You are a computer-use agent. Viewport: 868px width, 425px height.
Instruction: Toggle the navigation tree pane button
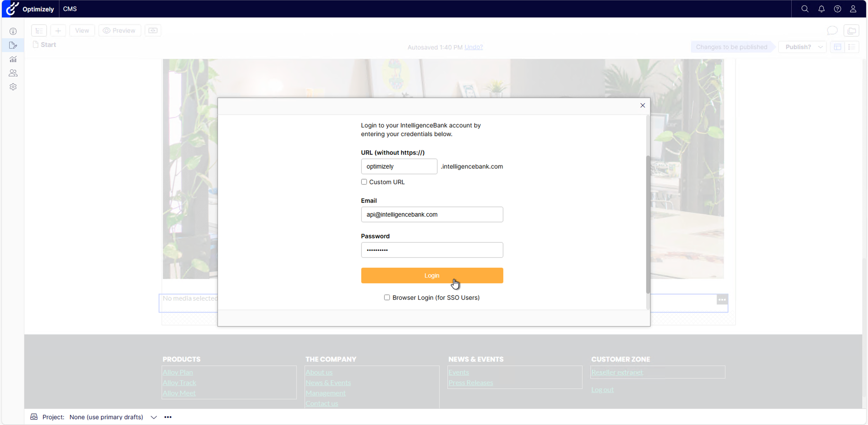[39, 31]
